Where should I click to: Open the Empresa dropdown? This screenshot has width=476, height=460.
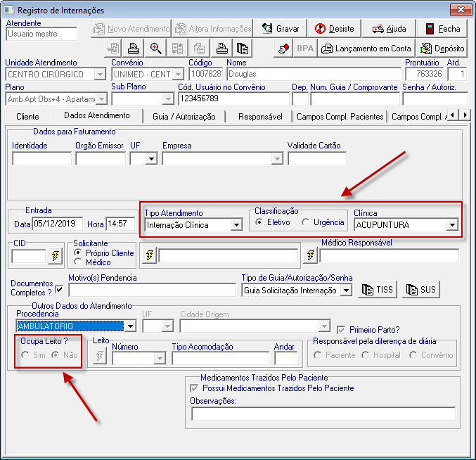coord(277,158)
